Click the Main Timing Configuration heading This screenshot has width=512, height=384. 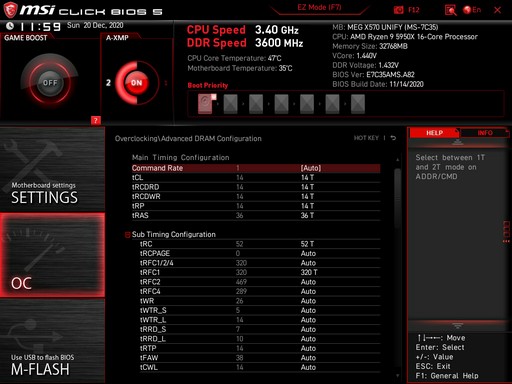[x=180, y=158]
